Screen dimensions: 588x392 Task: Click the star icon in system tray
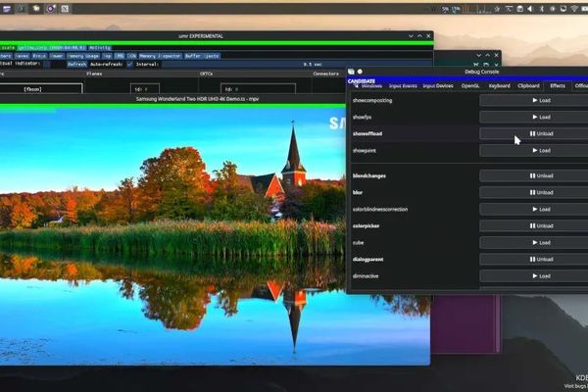[497, 9]
